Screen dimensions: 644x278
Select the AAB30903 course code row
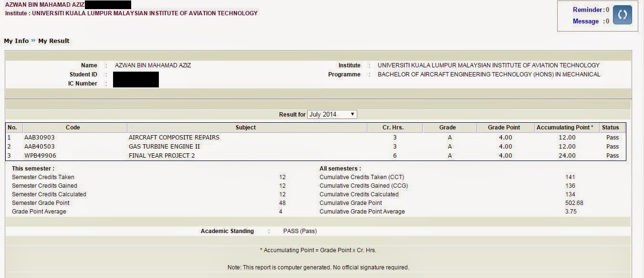coord(316,138)
